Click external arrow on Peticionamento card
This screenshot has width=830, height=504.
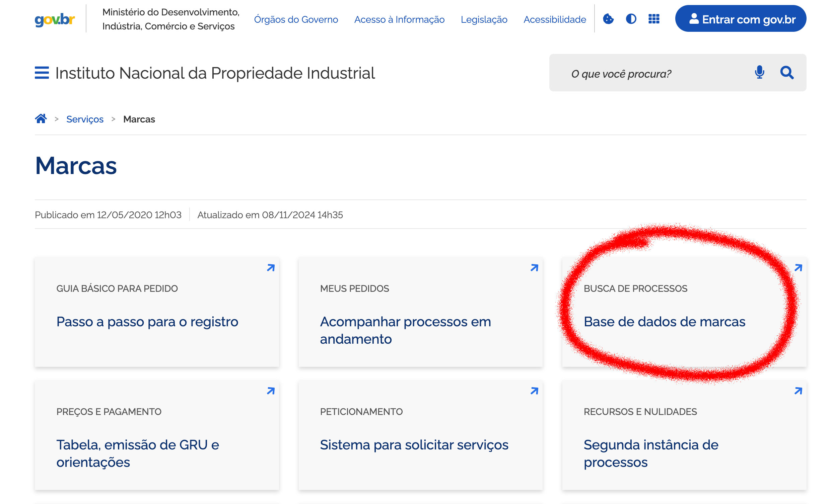click(x=534, y=391)
